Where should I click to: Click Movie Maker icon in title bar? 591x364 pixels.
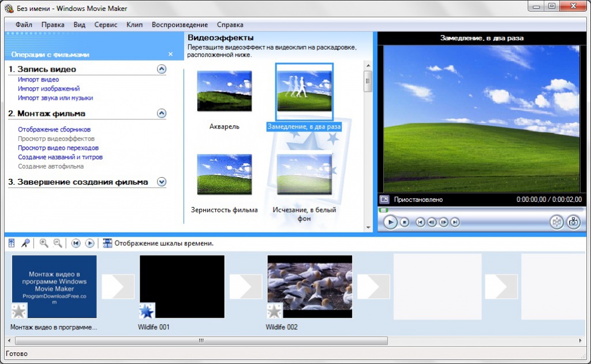click(9, 8)
